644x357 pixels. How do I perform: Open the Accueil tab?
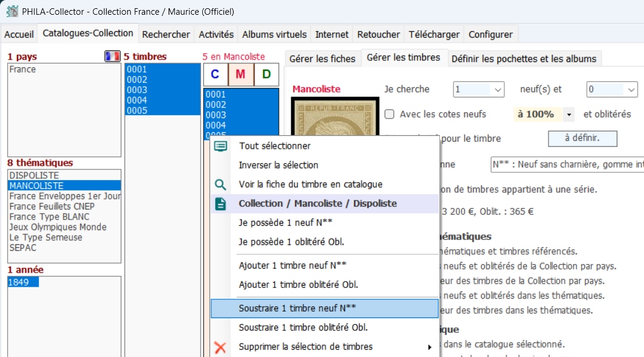[x=19, y=34]
